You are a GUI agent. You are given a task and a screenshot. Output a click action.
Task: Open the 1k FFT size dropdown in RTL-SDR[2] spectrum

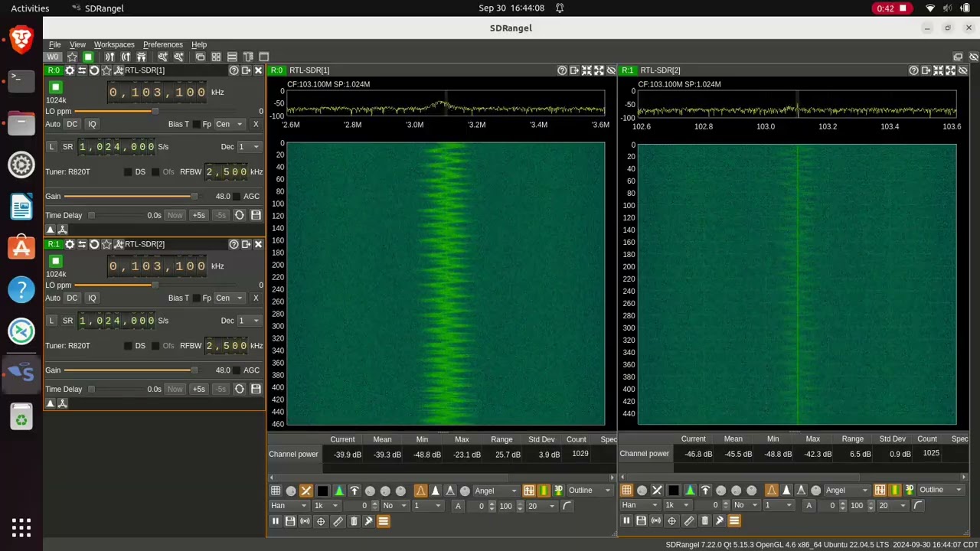677,505
